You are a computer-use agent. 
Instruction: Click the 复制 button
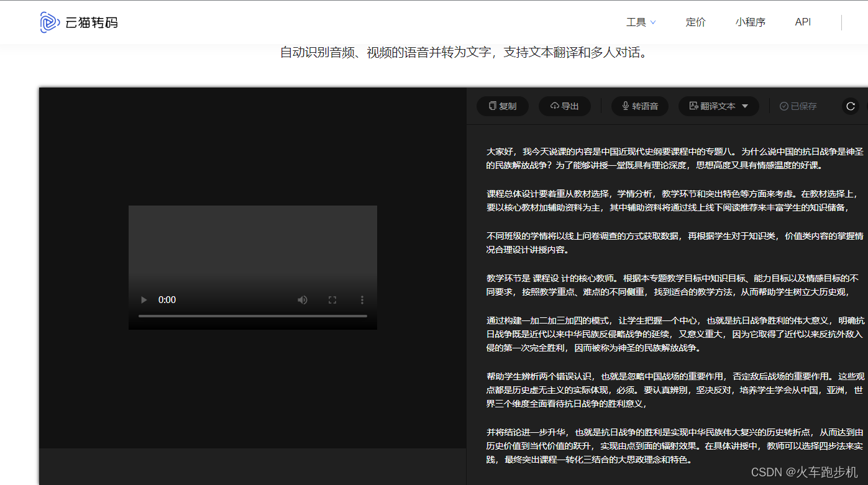[x=503, y=106]
